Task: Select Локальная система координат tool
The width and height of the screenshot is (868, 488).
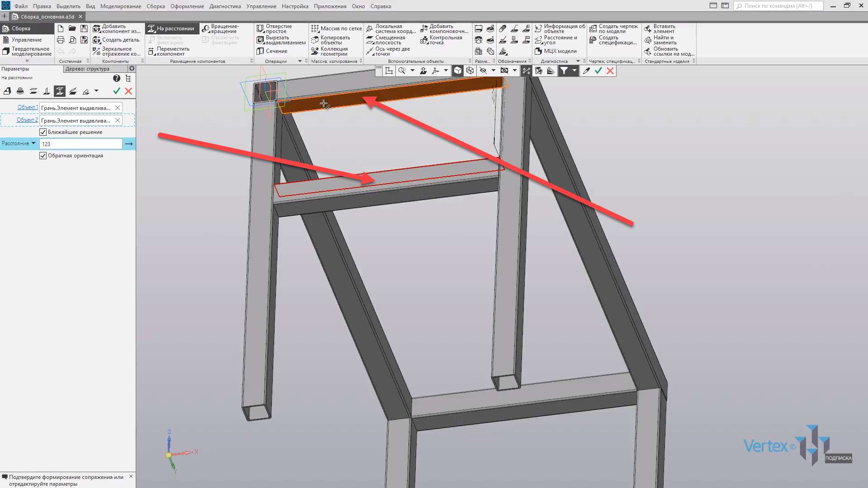Action: tap(391, 28)
